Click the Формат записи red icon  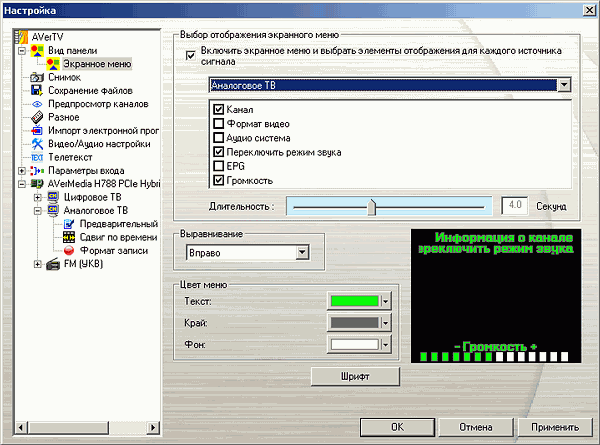69,251
